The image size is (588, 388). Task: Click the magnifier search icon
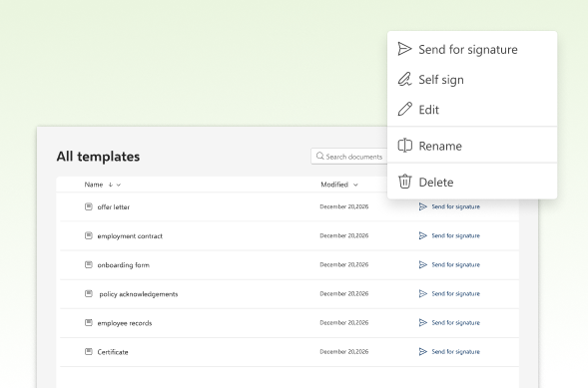[x=319, y=156]
